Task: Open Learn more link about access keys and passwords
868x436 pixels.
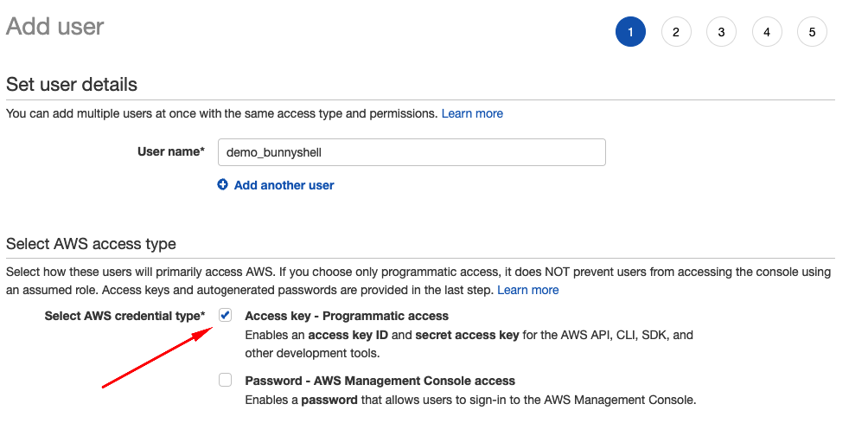Action: click(527, 290)
